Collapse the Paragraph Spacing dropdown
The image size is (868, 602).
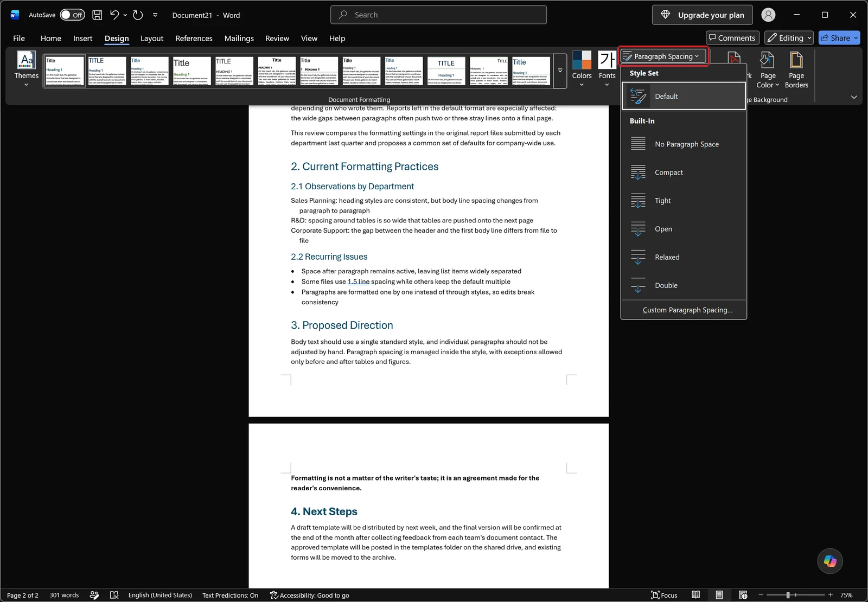663,56
